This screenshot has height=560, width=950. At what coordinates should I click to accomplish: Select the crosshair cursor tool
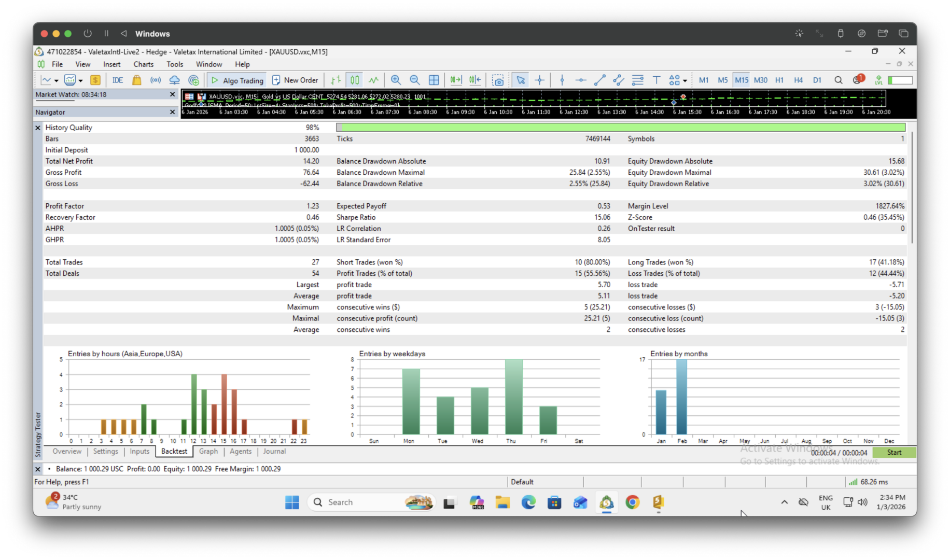tap(539, 80)
